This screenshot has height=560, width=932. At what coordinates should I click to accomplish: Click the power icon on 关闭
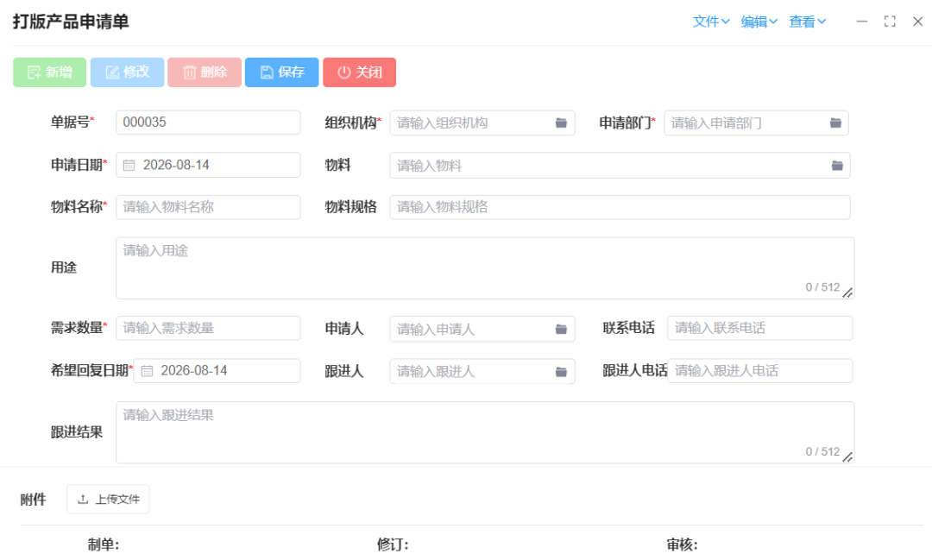coord(344,72)
